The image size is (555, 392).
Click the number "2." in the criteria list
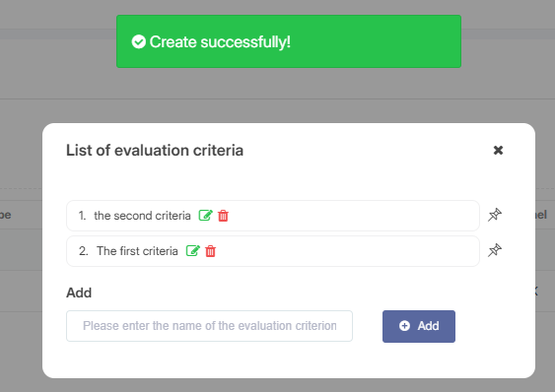[x=83, y=251]
